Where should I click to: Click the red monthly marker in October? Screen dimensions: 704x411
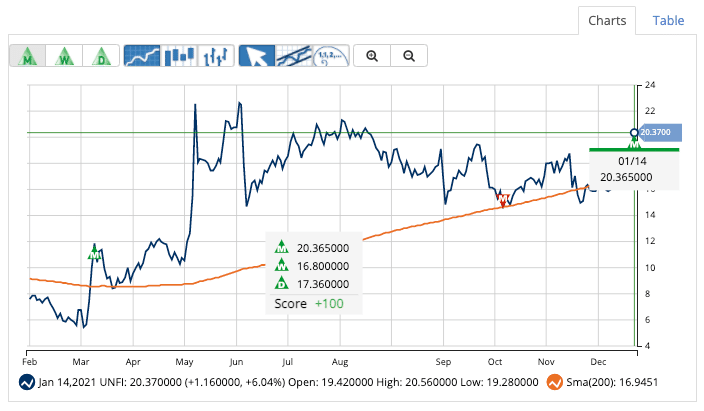[x=503, y=199]
